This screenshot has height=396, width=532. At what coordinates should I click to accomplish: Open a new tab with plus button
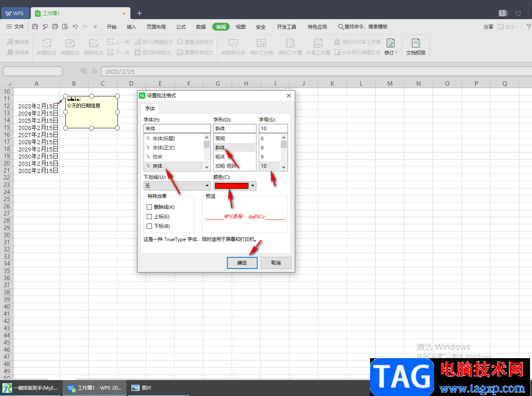tap(140, 13)
